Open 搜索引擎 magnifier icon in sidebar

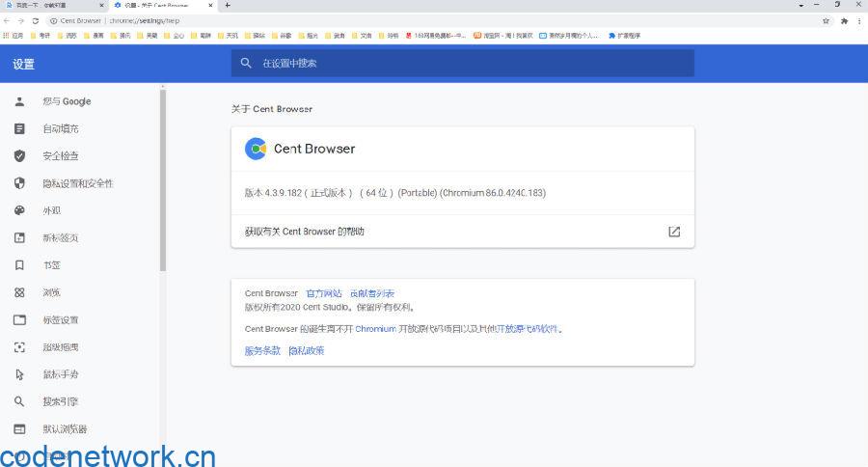(x=19, y=401)
